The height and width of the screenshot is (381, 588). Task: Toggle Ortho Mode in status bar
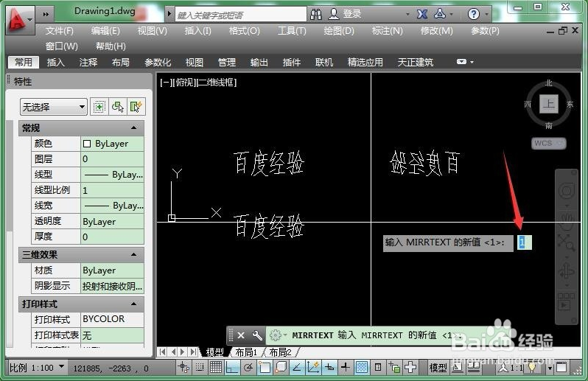tap(232, 367)
